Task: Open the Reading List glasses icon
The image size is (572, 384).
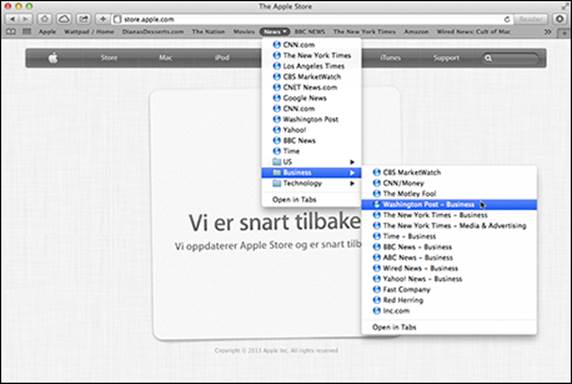Action: coord(11,32)
